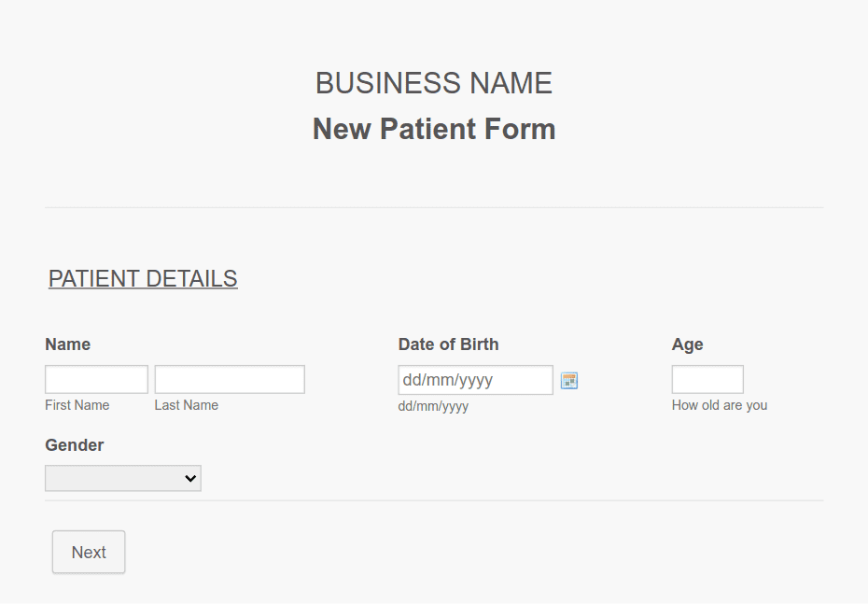This screenshot has width=868, height=604.
Task: Click the underlined PATIENT DETAILS heading
Action: pyautogui.click(x=142, y=278)
